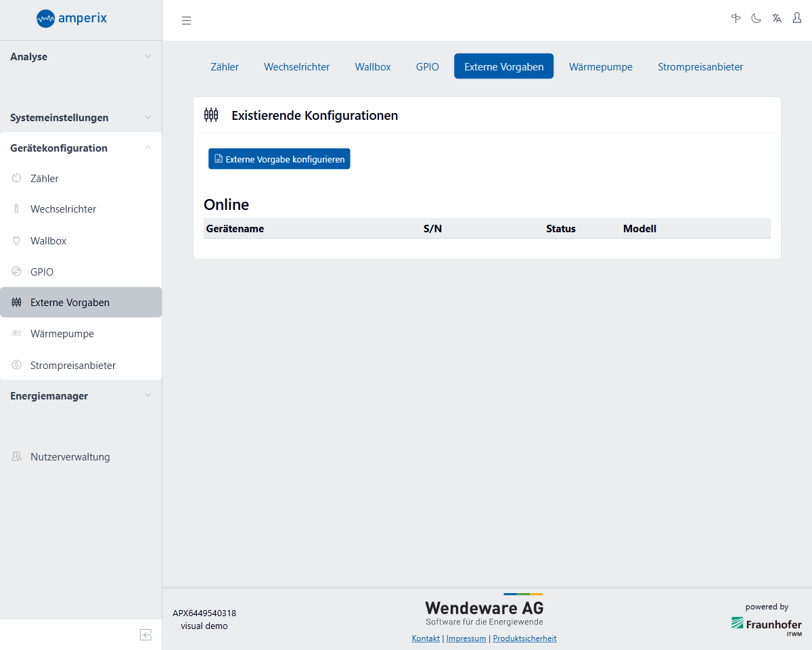
Task: Open the language translation icon
Action: coord(777,18)
